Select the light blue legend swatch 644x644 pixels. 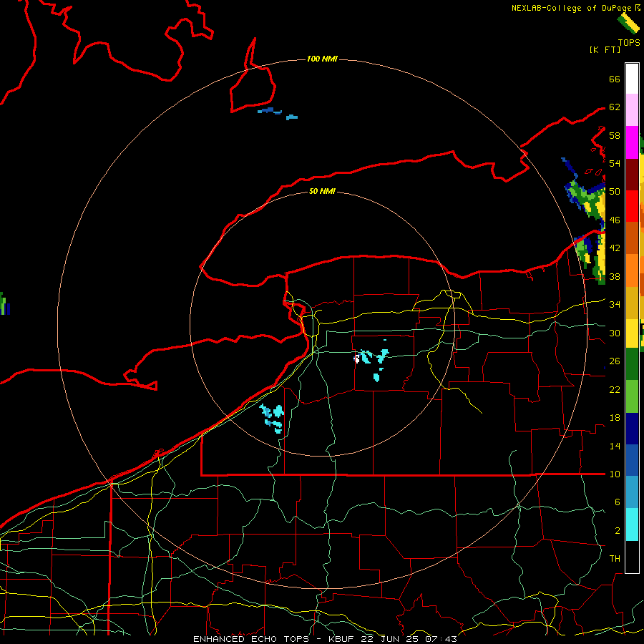tap(632, 492)
